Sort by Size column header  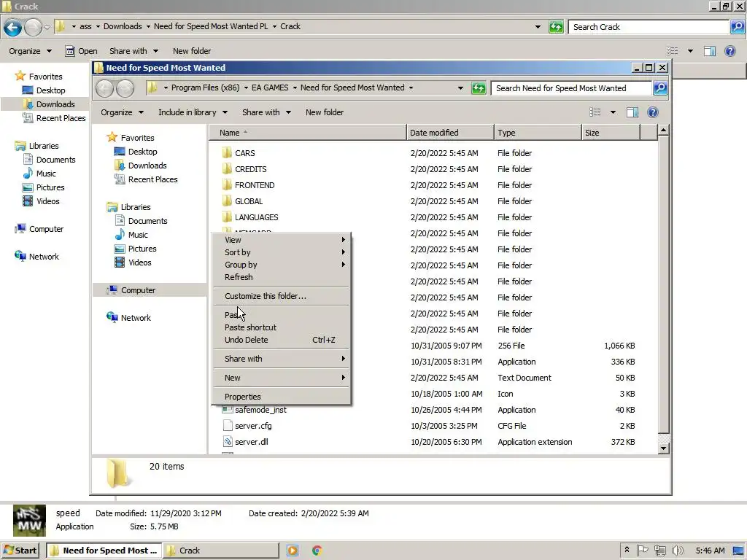(611, 133)
